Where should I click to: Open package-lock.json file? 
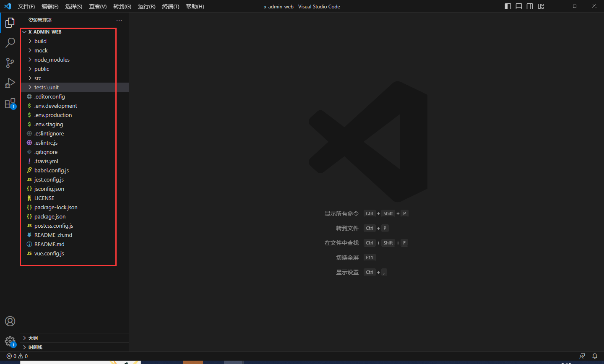(75, 207)
